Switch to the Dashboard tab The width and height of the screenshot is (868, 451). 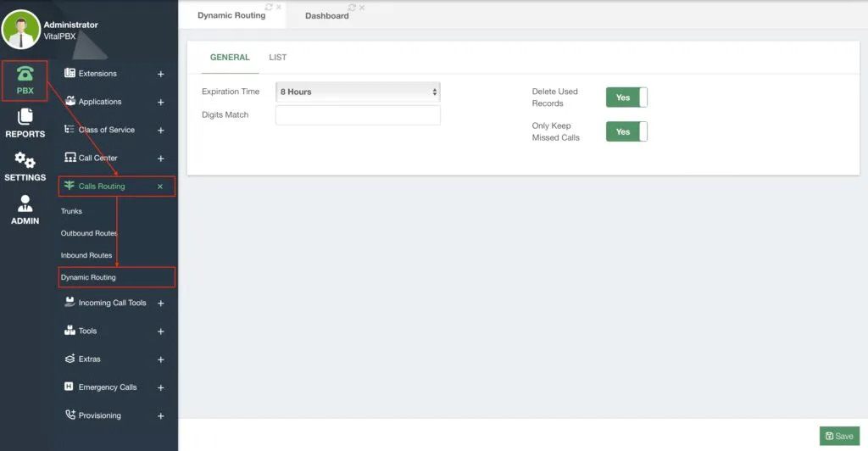point(327,15)
